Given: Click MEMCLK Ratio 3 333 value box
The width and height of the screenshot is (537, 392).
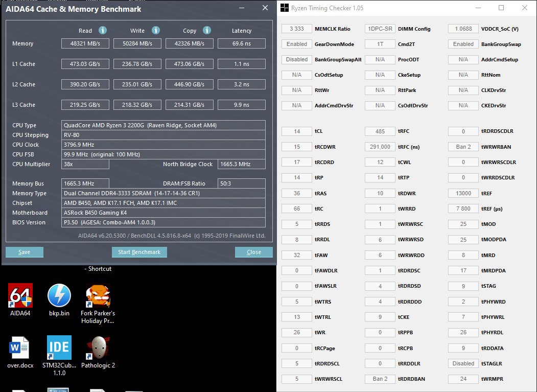Looking at the screenshot, I should point(296,29).
